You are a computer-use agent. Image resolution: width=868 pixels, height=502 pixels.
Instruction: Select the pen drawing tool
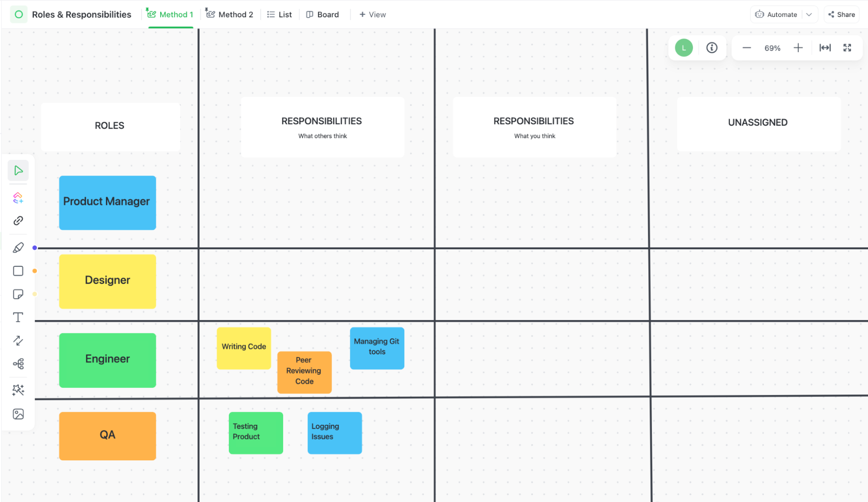coord(18,248)
